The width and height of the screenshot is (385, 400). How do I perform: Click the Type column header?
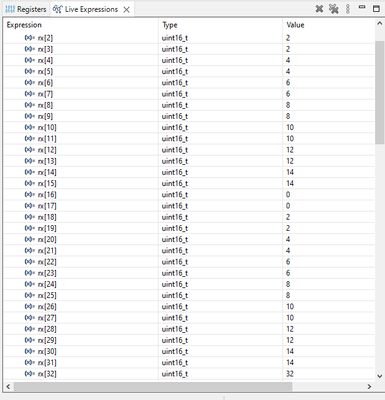pyautogui.click(x=220, y=25)
